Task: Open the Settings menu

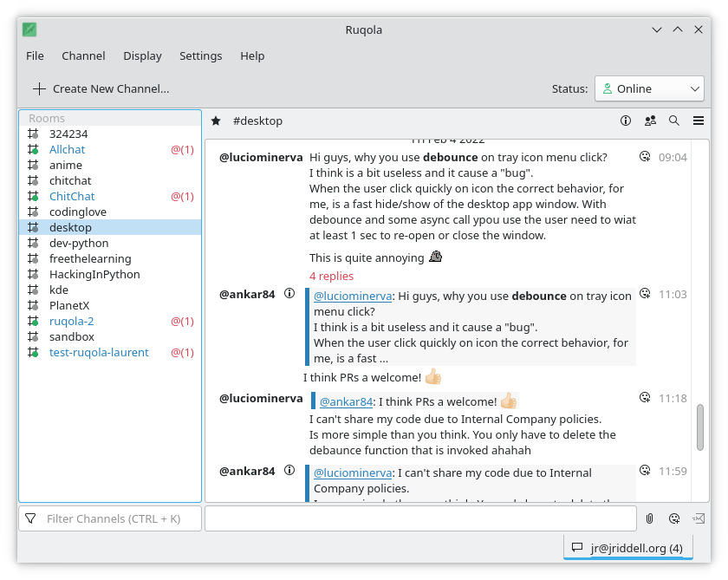Action: coord(200,55)
